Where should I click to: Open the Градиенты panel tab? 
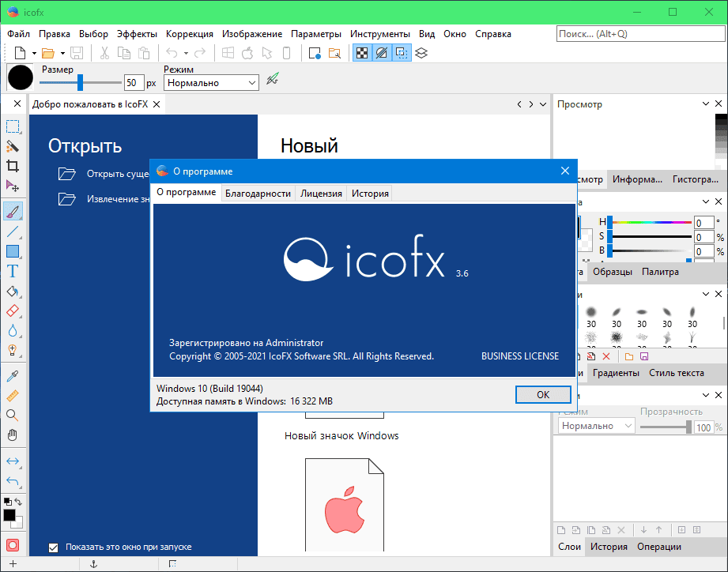click(616, 373)
